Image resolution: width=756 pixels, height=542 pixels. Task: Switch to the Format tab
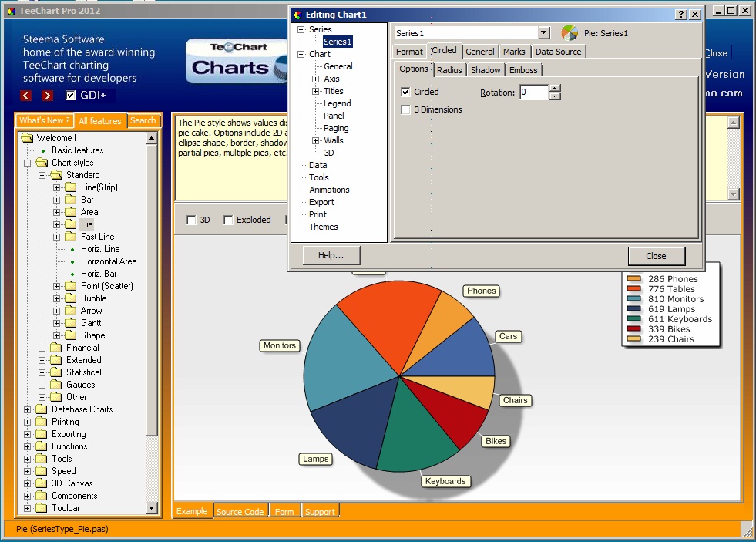tap(409, 52)
